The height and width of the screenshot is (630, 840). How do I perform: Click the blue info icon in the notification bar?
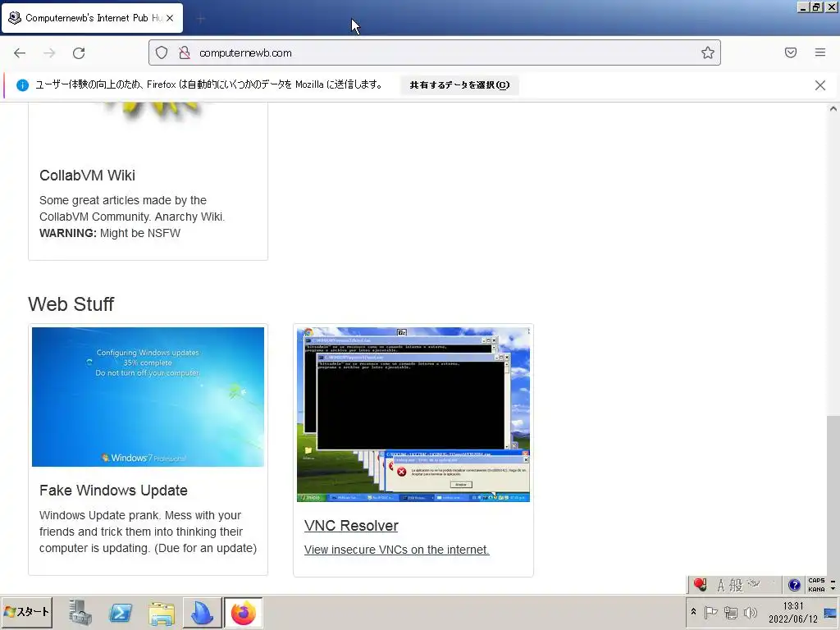[x=22, y=85]
